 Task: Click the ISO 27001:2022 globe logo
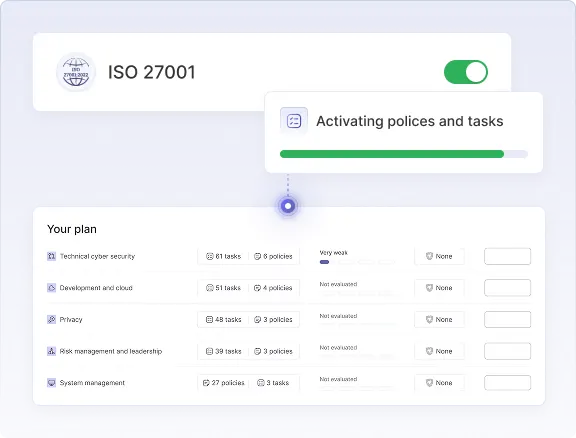coord(76,72)
